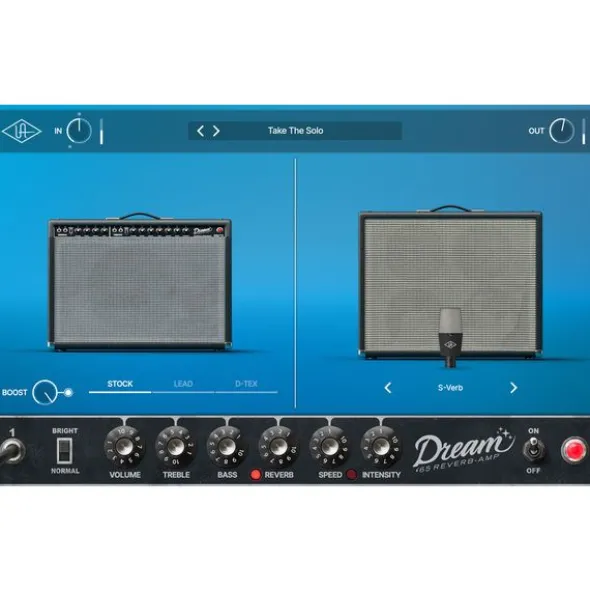Screen dimensions: 590x591
Task: Go to the previous preset arrow
Action: tap(200, 131)
